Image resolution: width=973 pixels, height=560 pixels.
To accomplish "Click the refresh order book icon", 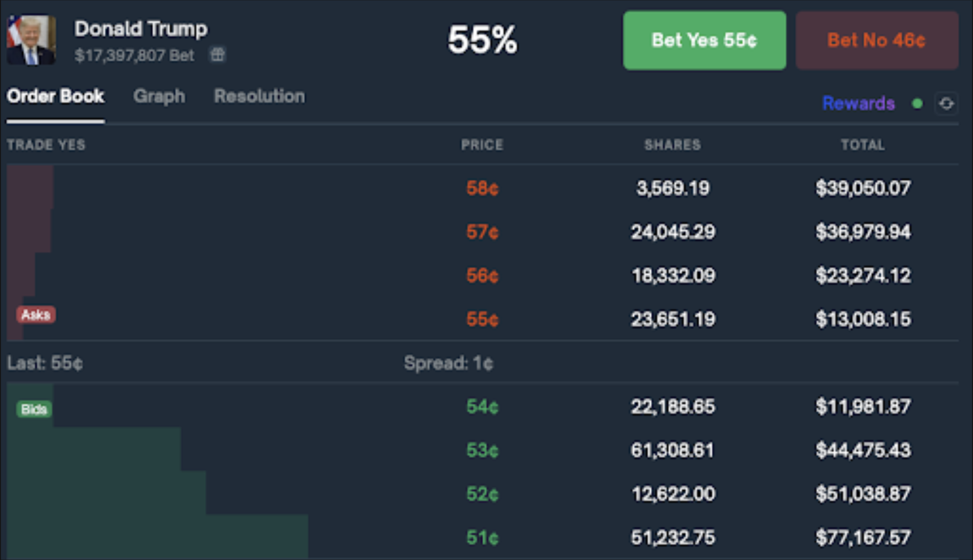I will pyautogui.click(x=946, y=103).
